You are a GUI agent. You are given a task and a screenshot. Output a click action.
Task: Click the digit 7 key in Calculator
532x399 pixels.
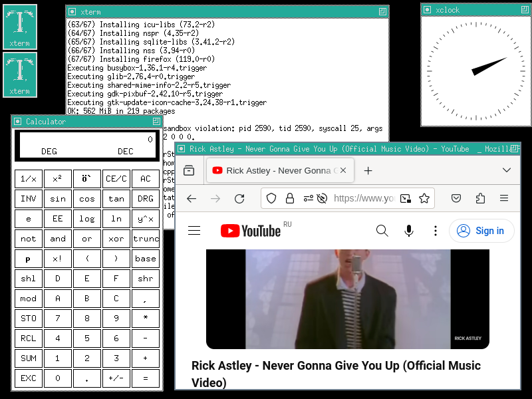[x=58, y=319]
